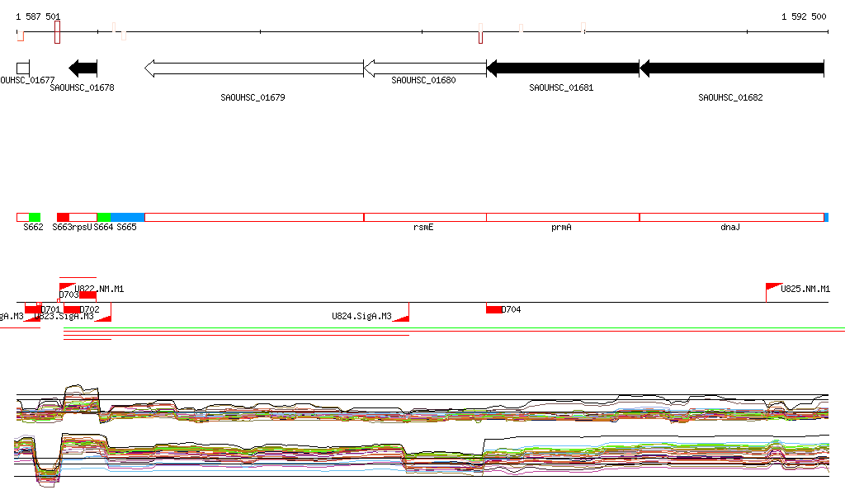Select the dnaJ segment box
845x504 pixels.
(x=732, y=218)
